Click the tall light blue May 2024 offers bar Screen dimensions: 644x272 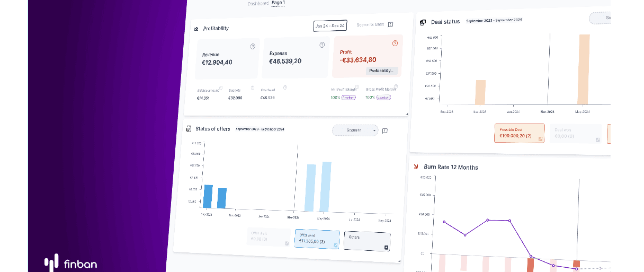point(326,186)
